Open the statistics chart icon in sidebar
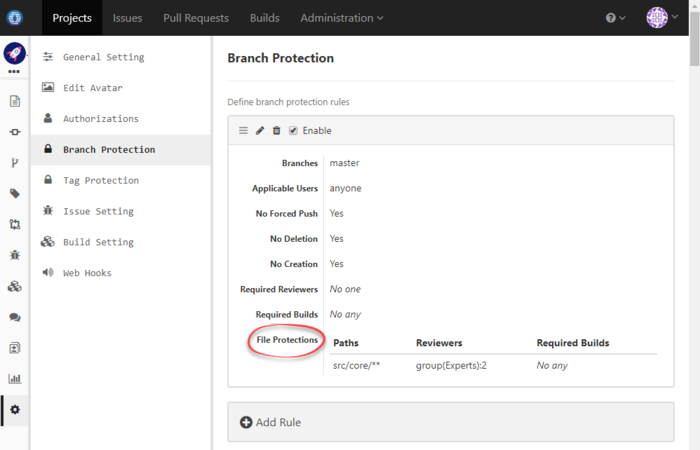This screenshot has height=450, width=700. click(x=15, y=379)
